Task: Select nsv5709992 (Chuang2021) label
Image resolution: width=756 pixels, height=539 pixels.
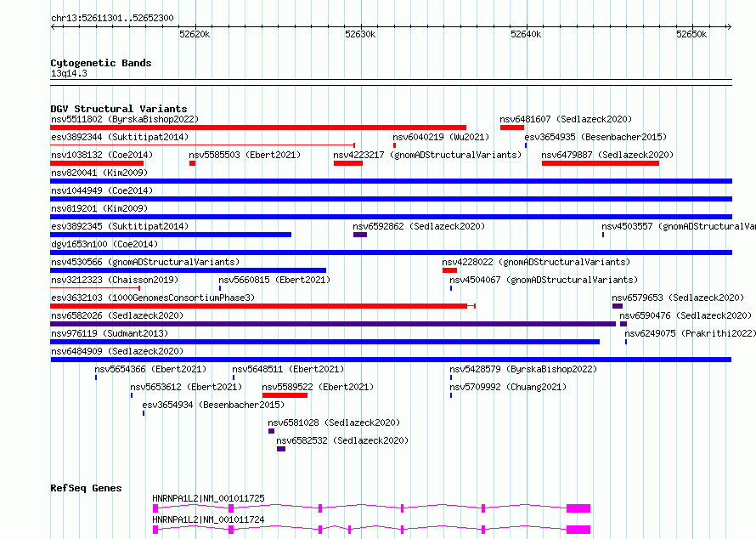Action: 508,387
